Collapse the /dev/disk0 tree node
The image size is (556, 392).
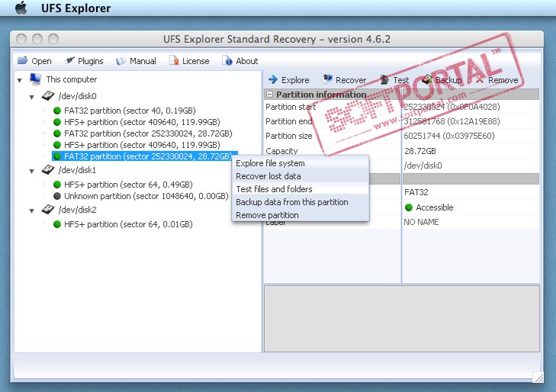(x=32, y=97)
